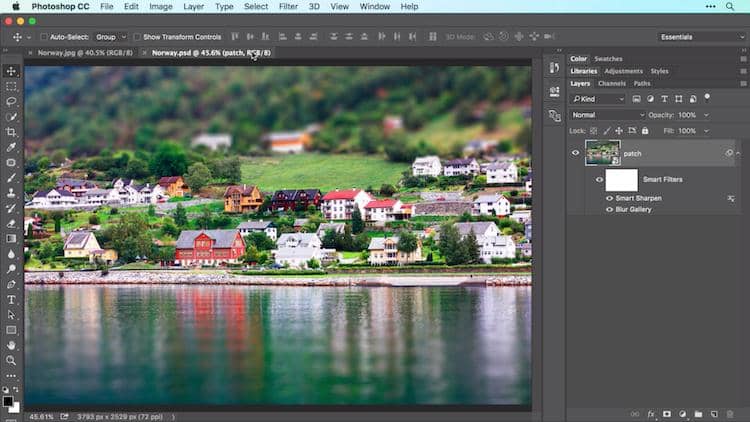Switch to the Channels tab
This screenshot has height=422, width=750.
click(612, 83)
